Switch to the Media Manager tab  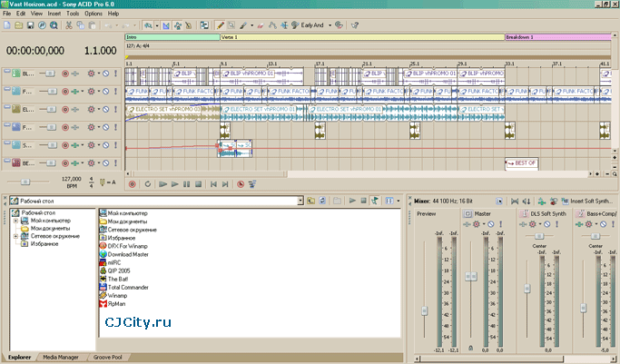(61, 358)
